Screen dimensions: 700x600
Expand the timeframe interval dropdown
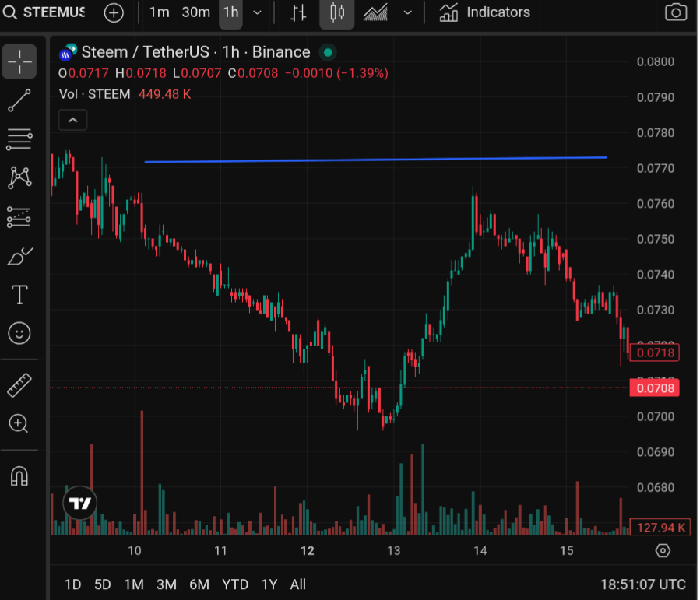click(257, 12)
